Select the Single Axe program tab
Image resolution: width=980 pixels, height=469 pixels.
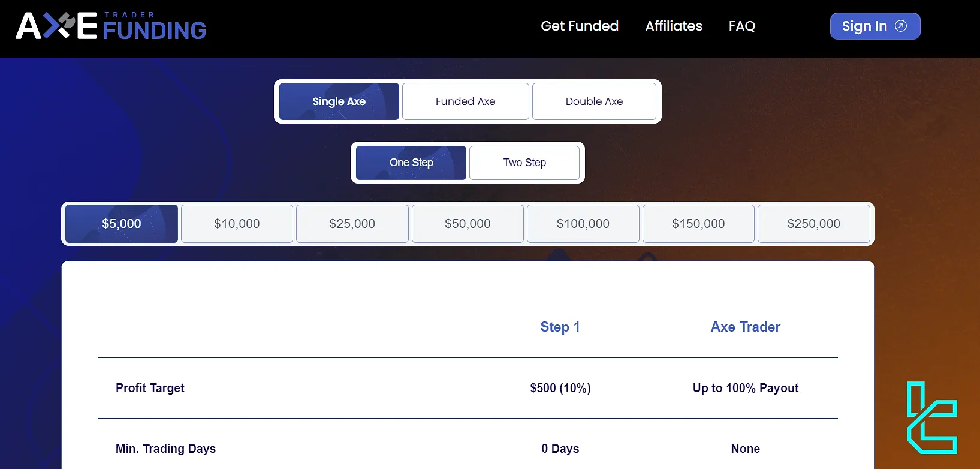tap(339, 101)
